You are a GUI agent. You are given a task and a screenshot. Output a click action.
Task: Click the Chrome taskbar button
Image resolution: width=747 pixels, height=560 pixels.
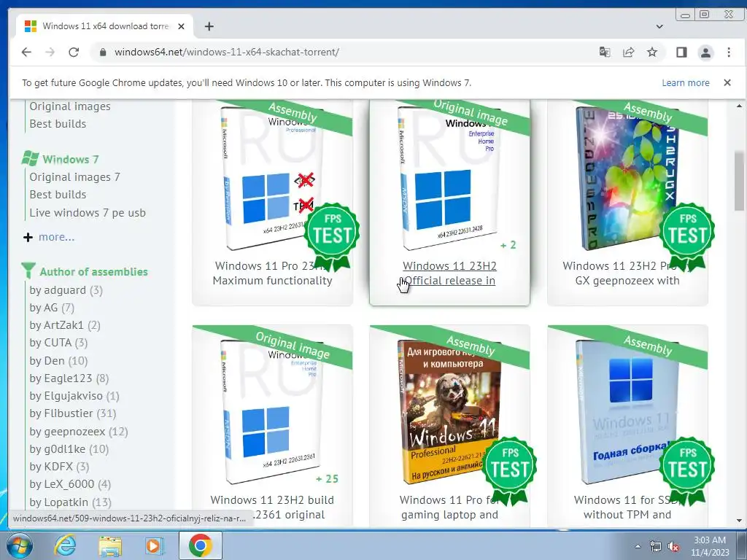pos(201,545)
